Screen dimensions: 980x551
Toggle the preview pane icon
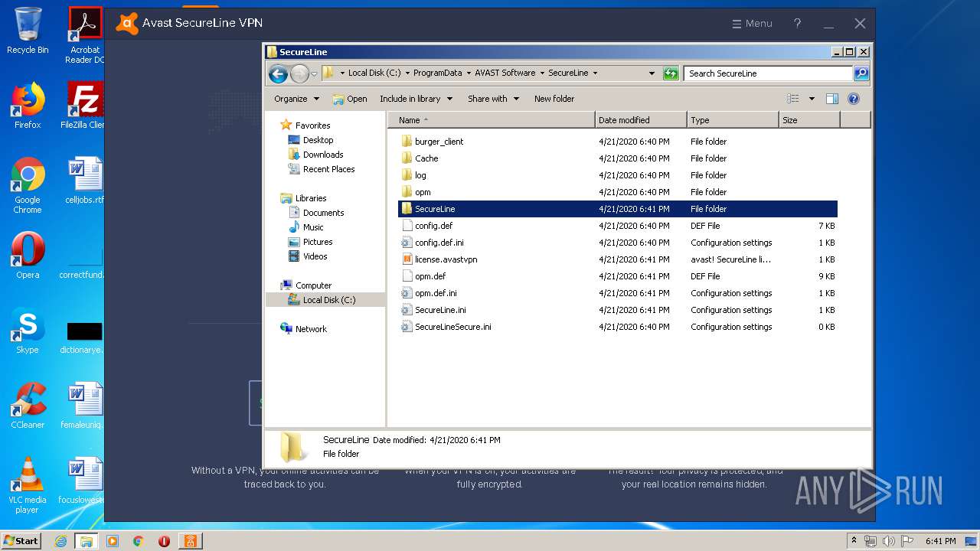832,99
